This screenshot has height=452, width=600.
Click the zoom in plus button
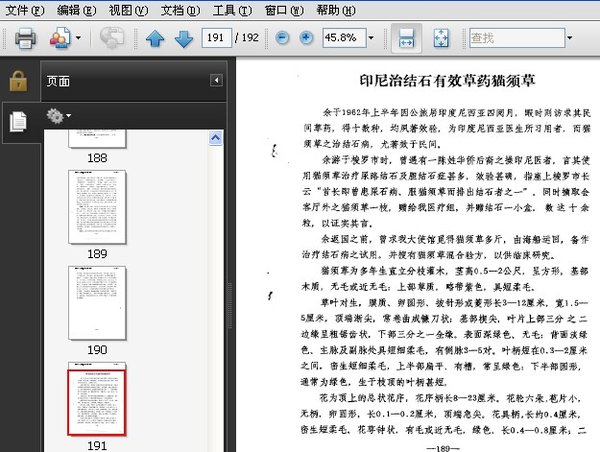[x=305, y=38]
